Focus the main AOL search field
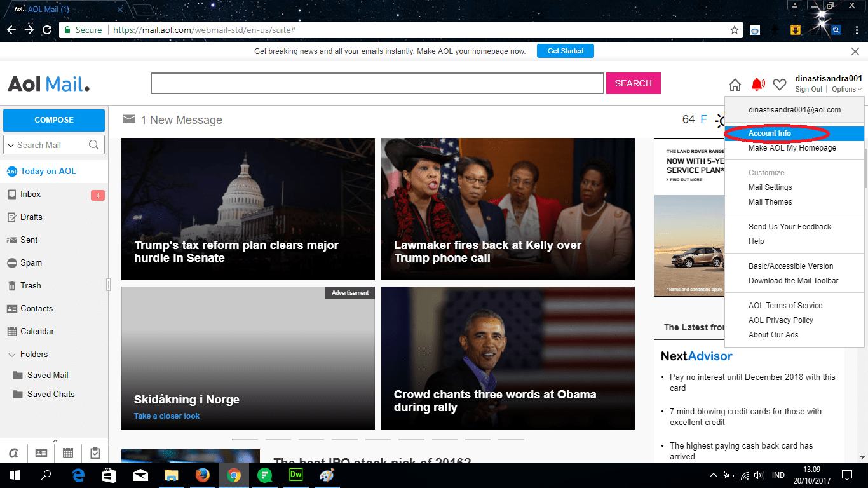Screen dimensions: 868x488 377,83
